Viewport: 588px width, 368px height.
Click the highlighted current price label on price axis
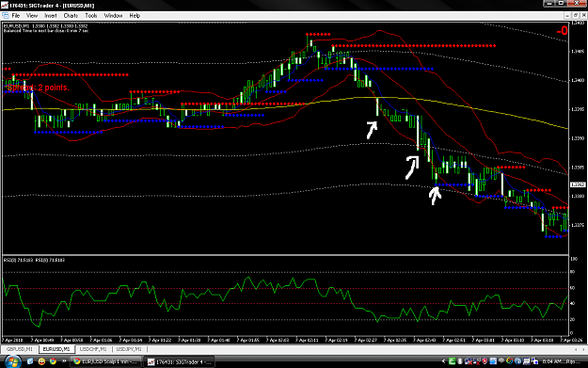tap(578, 184)
